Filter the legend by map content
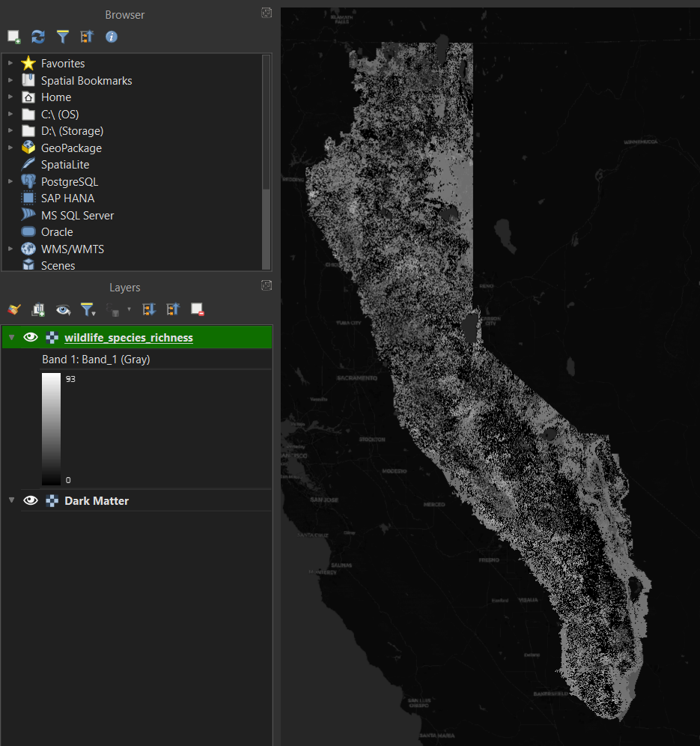Image resolution: width=700 pixels, height=746 pixels. tap(88, 309)
